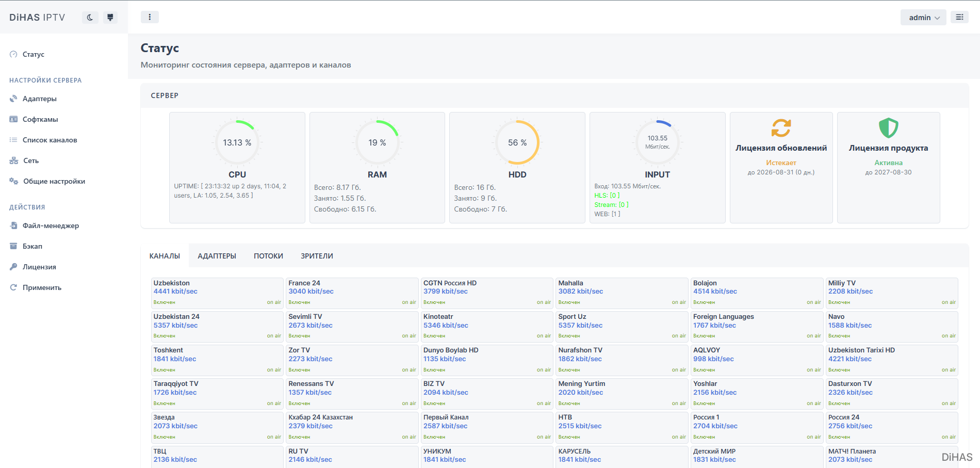
Task: Open the Сеть network settings
Action: (x=31, y=160)
